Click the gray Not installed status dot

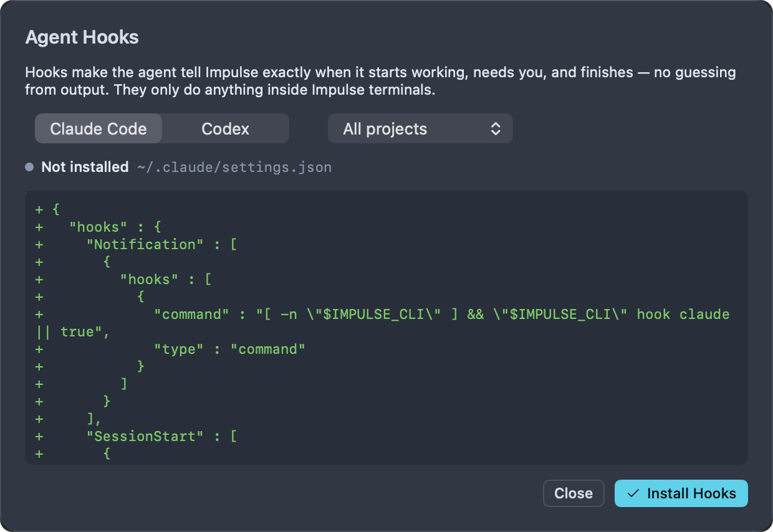click(29, 167)
